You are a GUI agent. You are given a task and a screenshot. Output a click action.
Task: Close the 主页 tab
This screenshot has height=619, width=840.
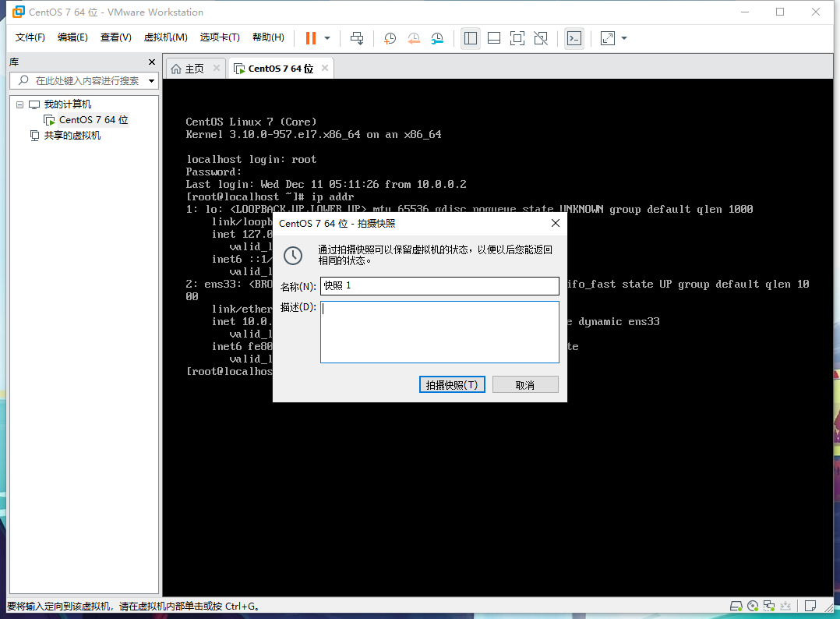coord(217,68)
